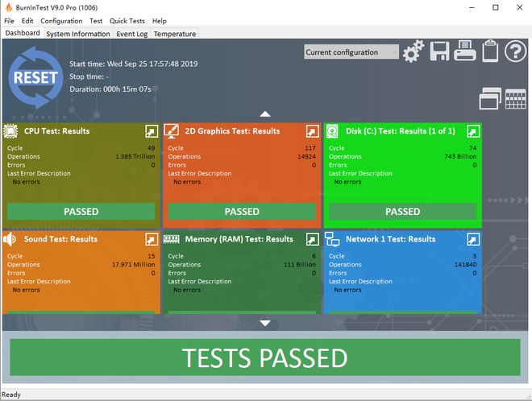Expand test tiles with the down arrow
This screenshot has height=401, width=532.
265,323
